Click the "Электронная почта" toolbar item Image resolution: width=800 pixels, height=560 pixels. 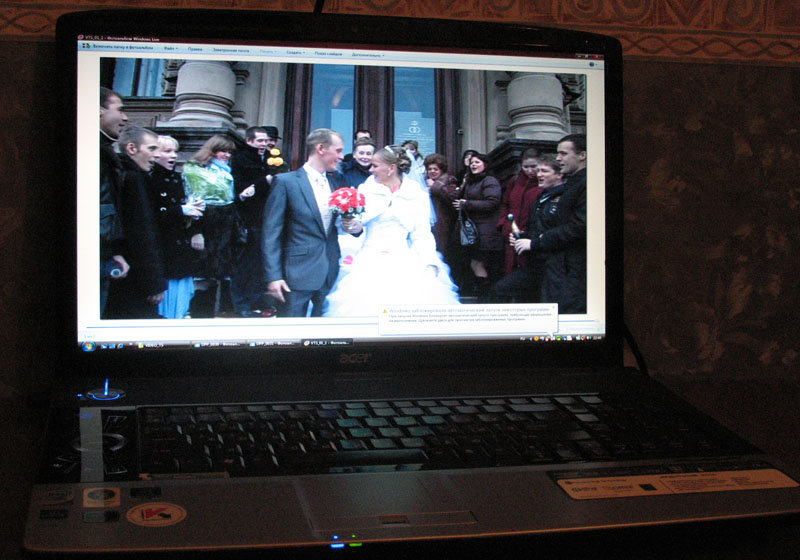(x=232, y=49)
